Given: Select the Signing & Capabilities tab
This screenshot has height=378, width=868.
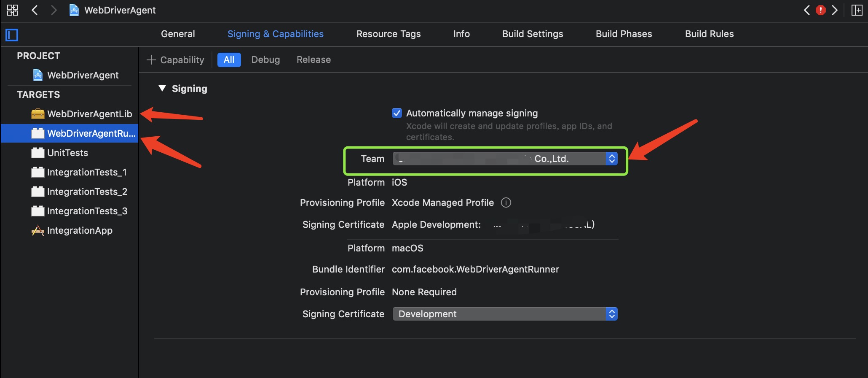Looking at the screenshot, I should [276, 34].
